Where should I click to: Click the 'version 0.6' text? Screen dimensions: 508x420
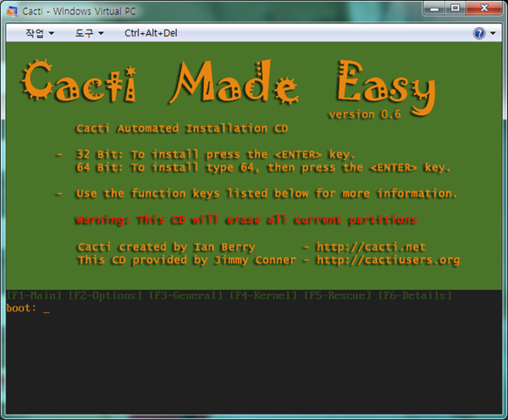pyautogui.click(x=365, y=114)
